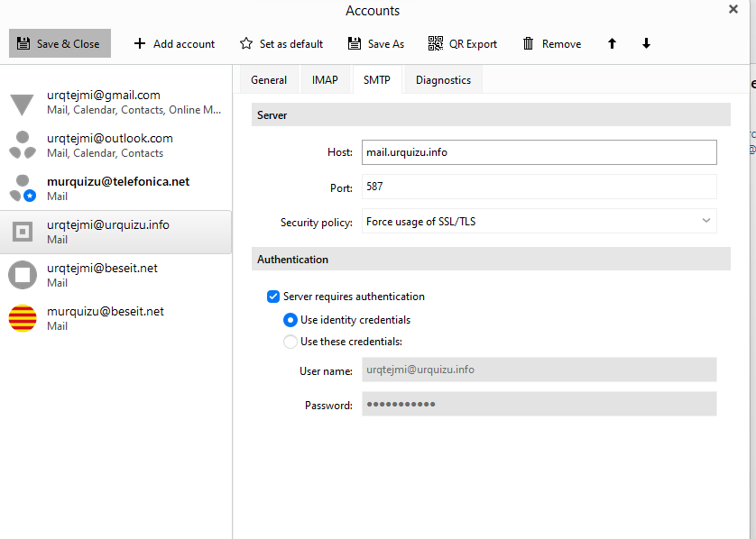Switch to the General tab

[269, 80]
